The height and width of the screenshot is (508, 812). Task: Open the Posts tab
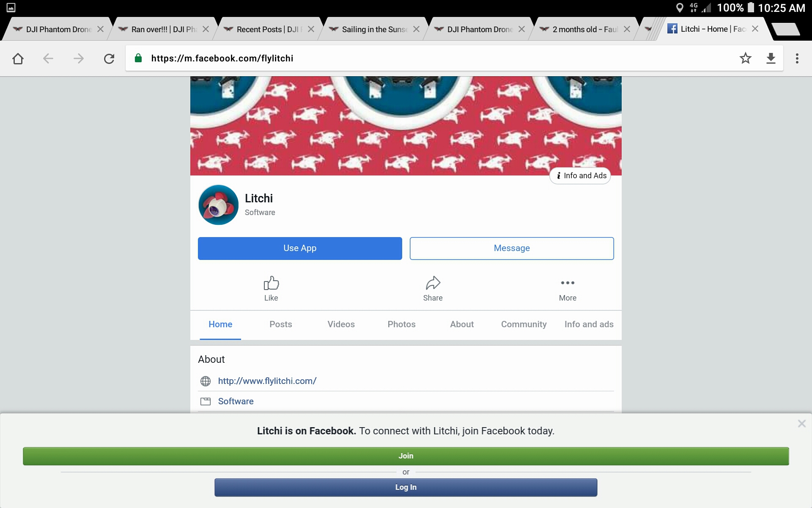[281, 324]
